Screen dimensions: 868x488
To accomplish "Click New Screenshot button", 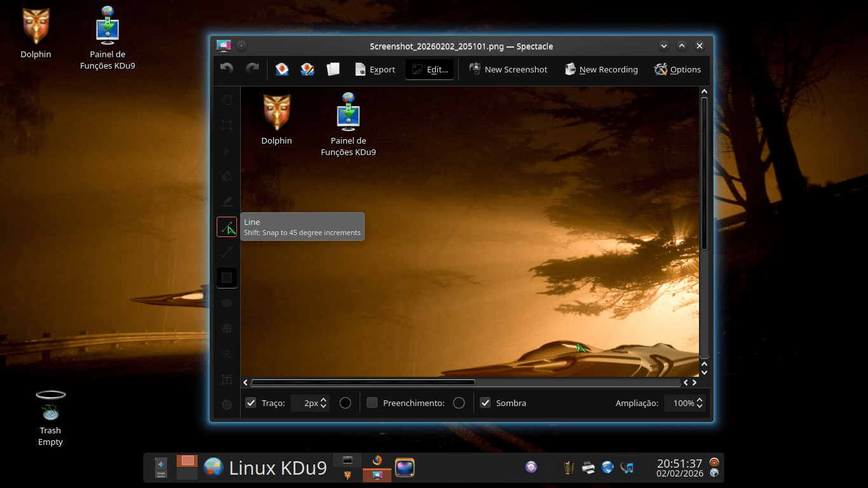I will pos(508,69).
